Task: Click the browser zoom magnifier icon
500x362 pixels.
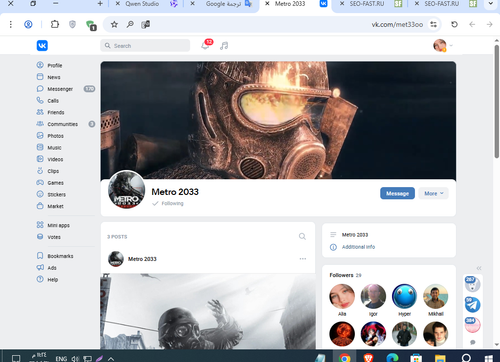Action: [x=130, y=24]
